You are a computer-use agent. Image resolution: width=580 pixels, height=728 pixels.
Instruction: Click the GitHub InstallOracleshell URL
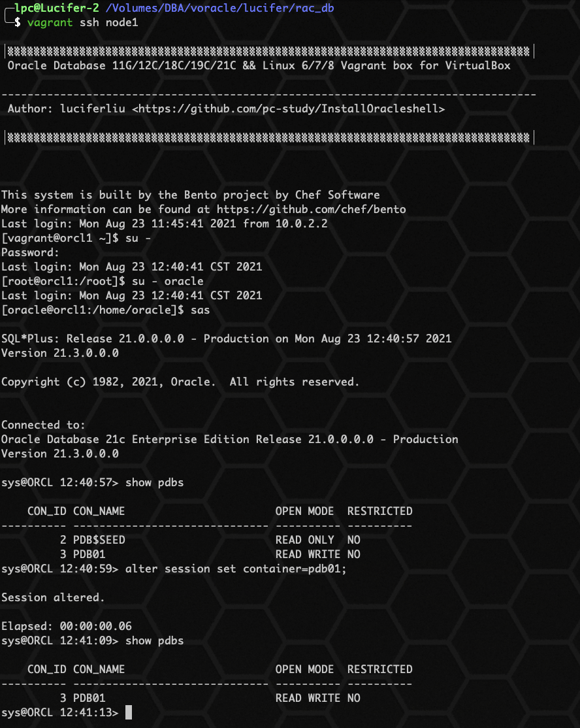tap(289, 108)
